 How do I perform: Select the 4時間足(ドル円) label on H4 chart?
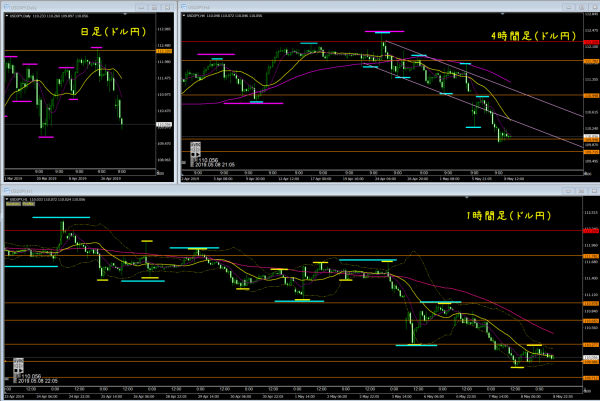coord(533,36)
